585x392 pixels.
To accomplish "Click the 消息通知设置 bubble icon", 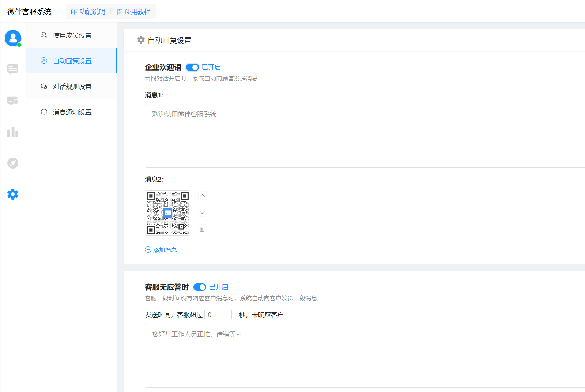I will pos(44,112).
